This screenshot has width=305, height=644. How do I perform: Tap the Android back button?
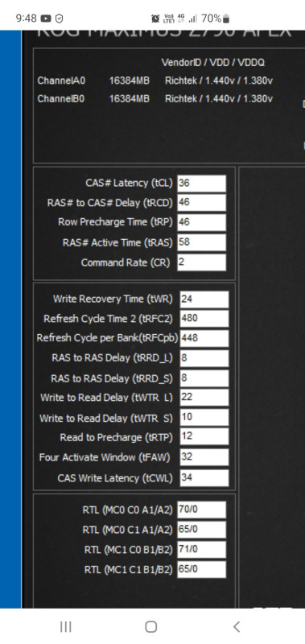[237, 626]
